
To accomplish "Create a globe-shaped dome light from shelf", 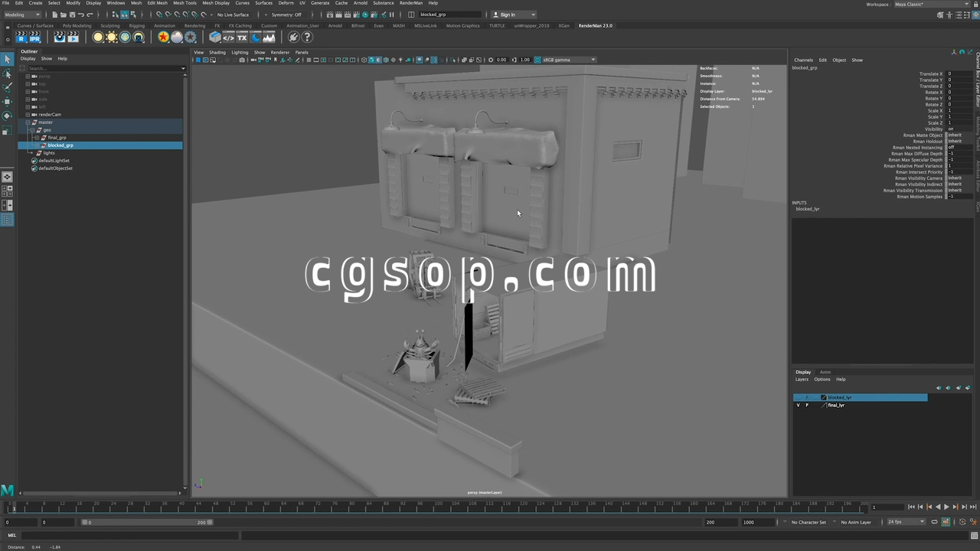I will pos(125,37).
